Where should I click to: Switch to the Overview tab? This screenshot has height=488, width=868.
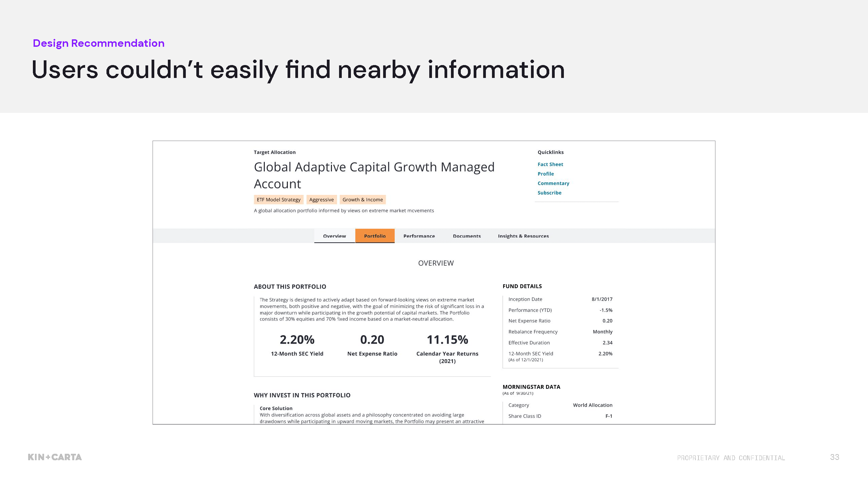334,236
